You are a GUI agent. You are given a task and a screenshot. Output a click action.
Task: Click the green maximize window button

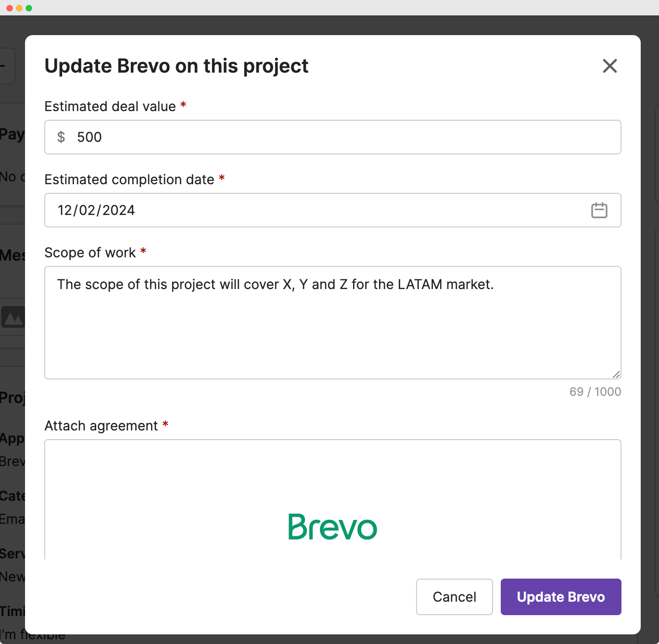[29, 8]
